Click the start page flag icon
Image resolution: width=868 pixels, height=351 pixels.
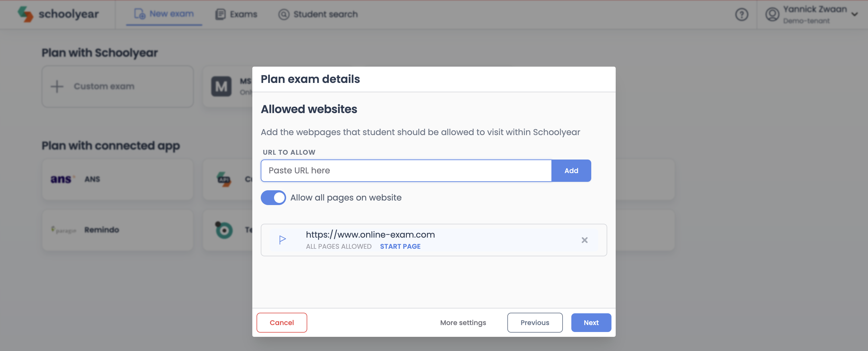pos(282,240)
